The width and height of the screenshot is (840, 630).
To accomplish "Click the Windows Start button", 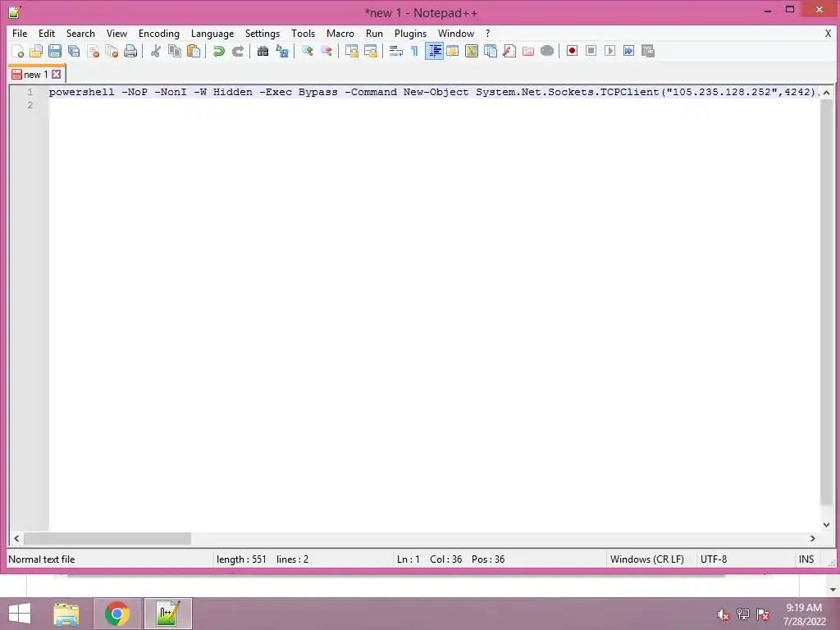I will click(20, 614).
